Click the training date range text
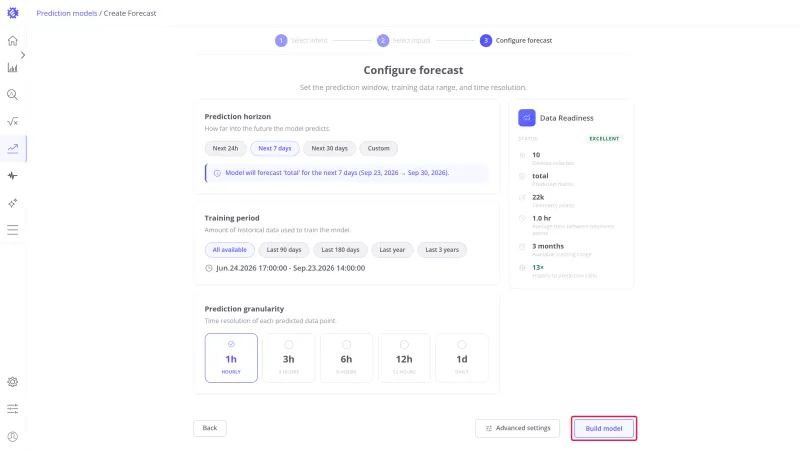 290,268
